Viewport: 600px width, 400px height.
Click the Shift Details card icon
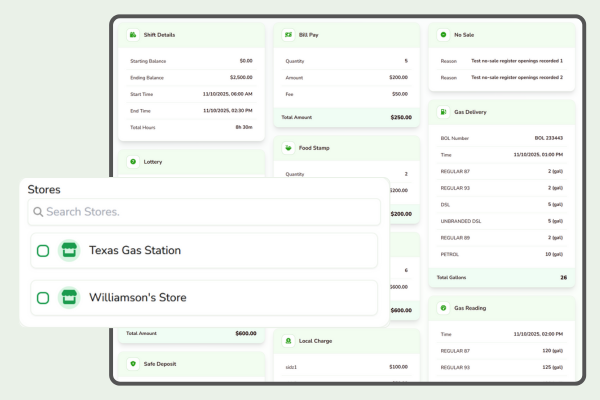pyautogui.click(x=133, y=35)
